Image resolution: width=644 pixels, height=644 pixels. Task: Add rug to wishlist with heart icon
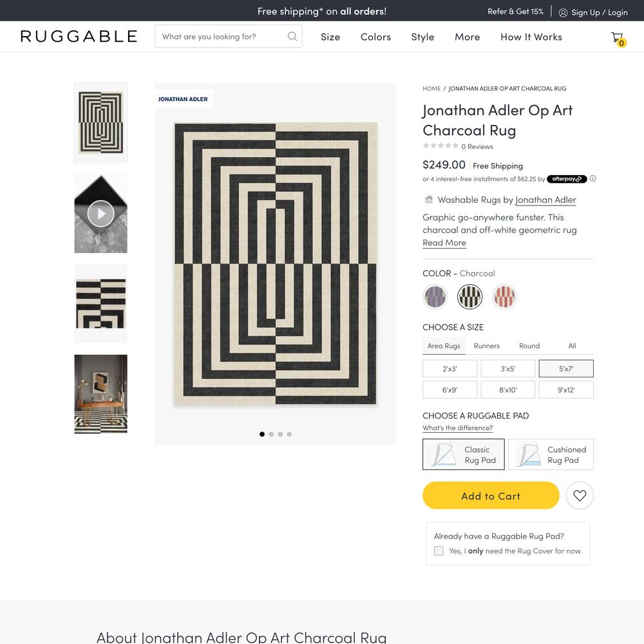(x=580, y=496)
